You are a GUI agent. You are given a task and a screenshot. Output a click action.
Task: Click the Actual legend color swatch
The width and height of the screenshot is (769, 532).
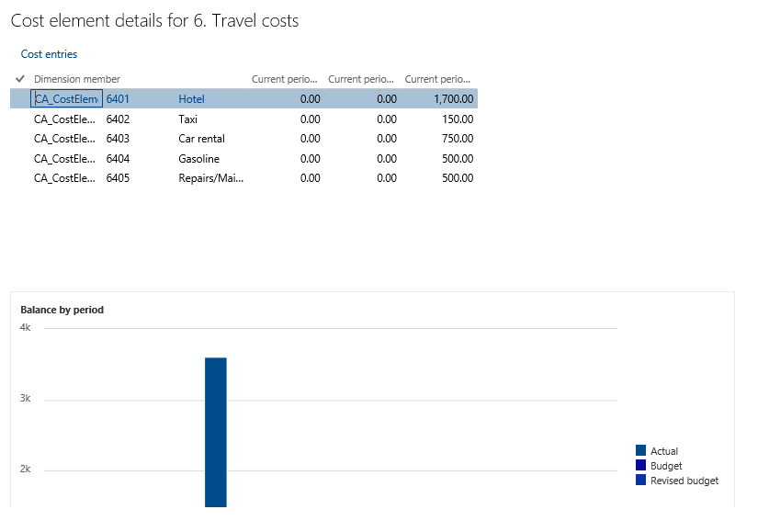pos(640,450)
